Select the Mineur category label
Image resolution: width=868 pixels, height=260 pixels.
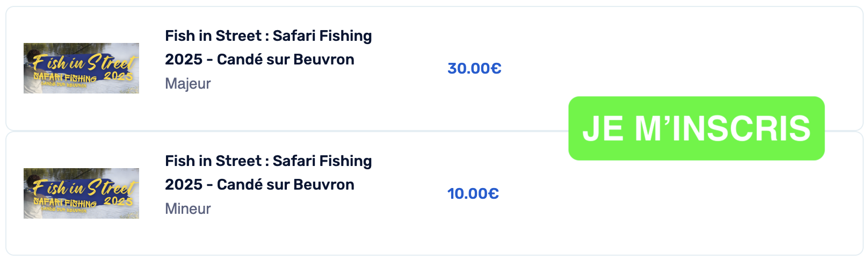pyautogui.click(x=188, y=209)
